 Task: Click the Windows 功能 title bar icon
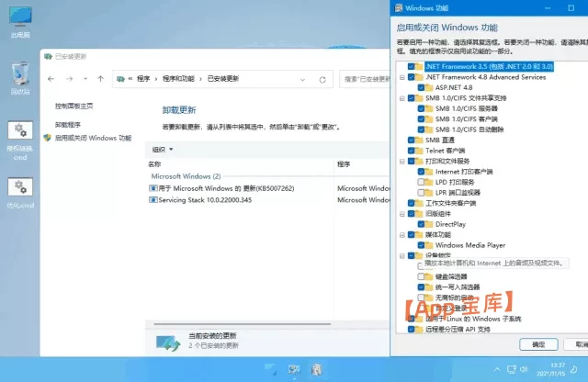(399, 8)
